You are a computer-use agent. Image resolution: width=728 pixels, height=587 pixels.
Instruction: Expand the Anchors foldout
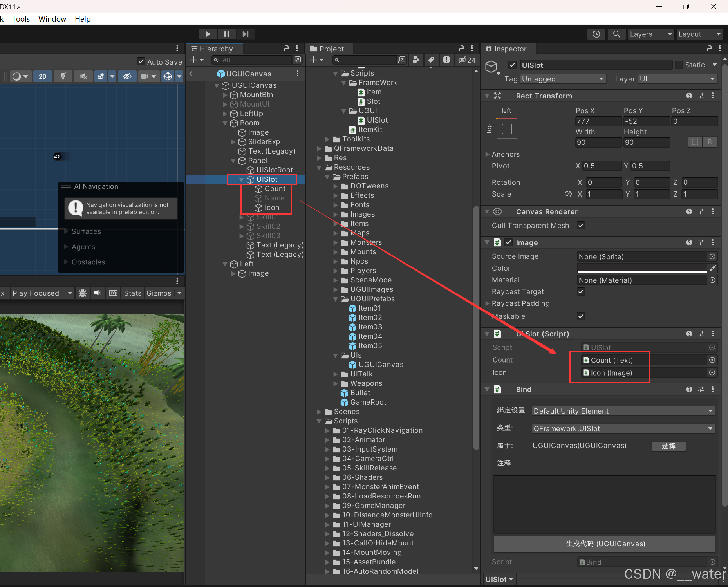coord(488,154)
